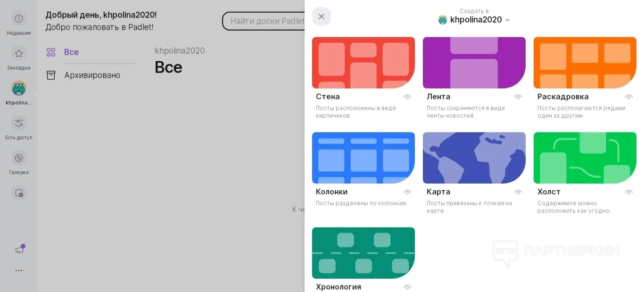The width and height of the screenshot is (644, 292).
Task: Open Есть доступ handshake icon
Action: 19,123
